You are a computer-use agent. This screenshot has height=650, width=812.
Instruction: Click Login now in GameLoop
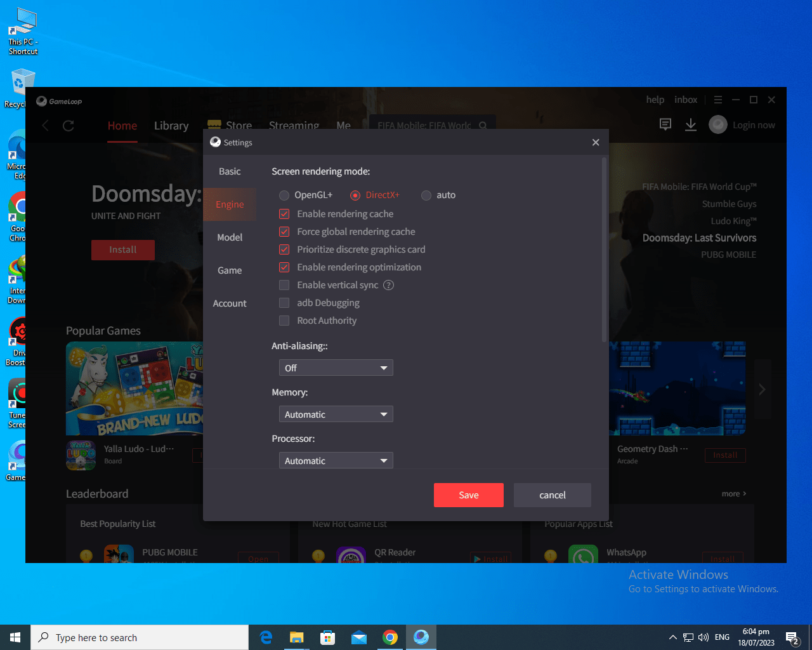(754, 125)
